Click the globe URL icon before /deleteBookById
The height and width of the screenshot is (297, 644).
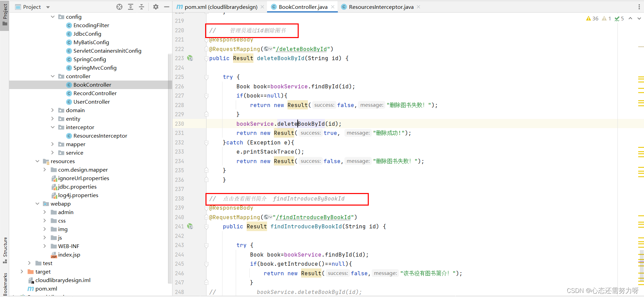click(x=268, y=49)
